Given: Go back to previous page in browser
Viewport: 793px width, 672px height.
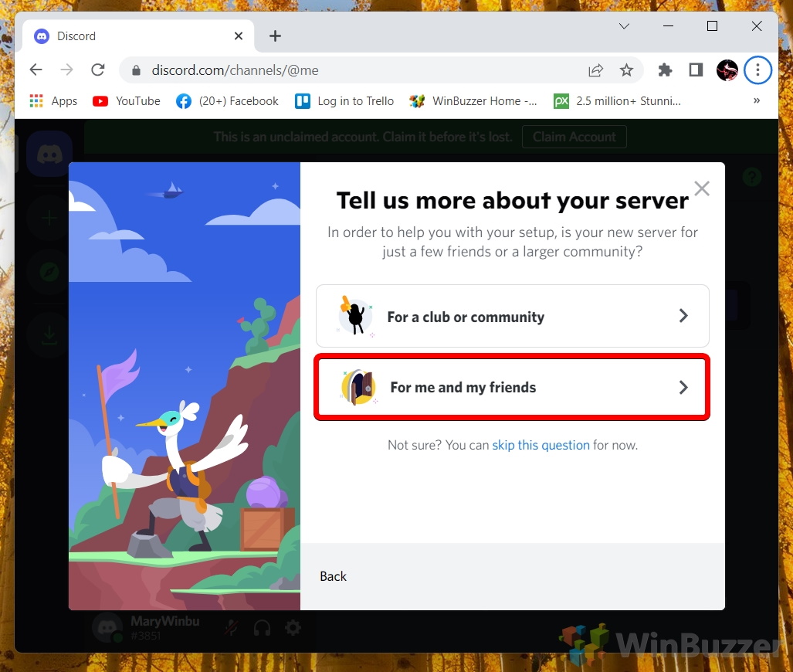Looking at the screenshot, I should [x=36, y=70].
